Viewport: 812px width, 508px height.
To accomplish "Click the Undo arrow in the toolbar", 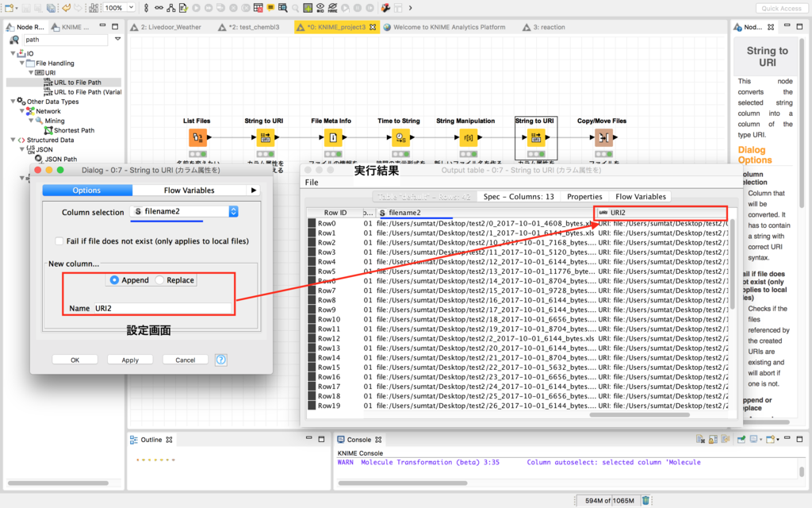I will tap(66, 8).
